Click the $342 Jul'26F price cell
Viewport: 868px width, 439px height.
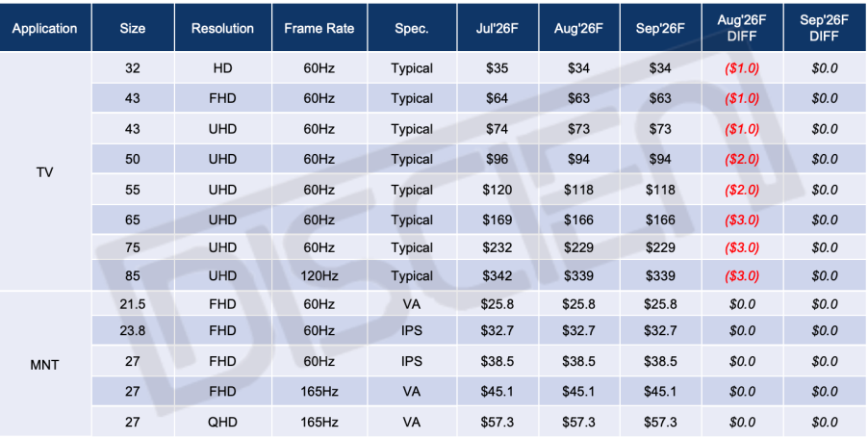[x=498, y=275]
